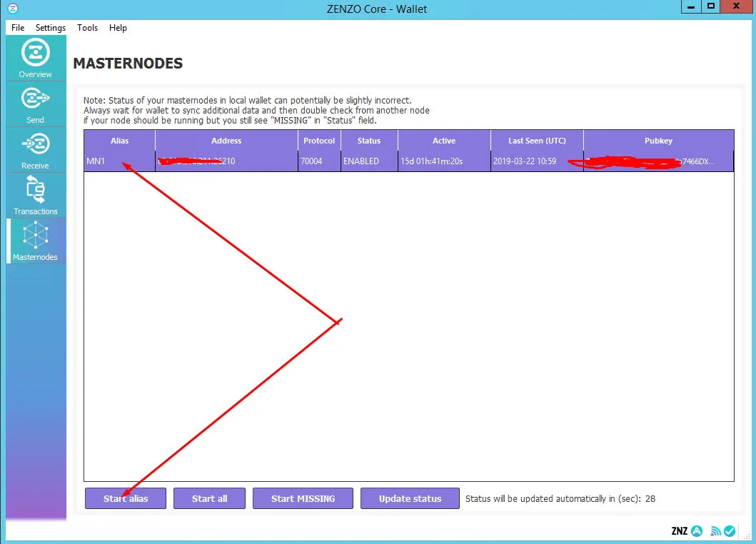Open the Settings menu
This screenshot has height=544, width=756.
[51, 28]
